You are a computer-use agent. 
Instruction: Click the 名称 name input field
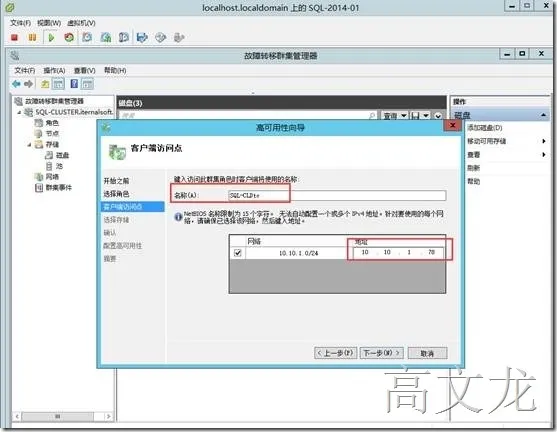coord(337,195)
